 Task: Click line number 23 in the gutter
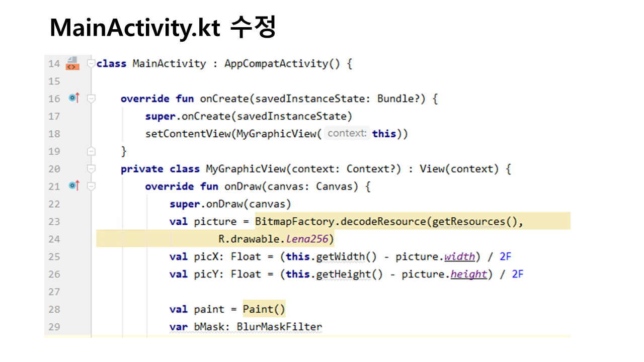pos(54,221)
